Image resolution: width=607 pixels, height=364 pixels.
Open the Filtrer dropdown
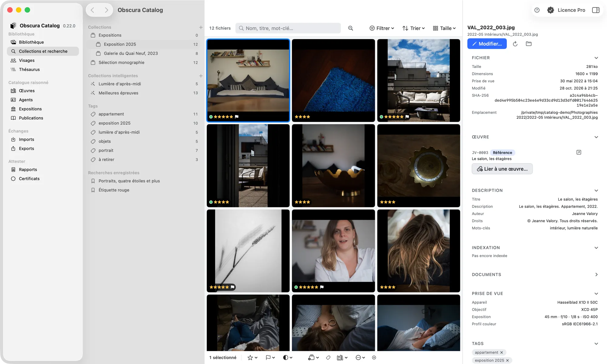click(382, 28)
